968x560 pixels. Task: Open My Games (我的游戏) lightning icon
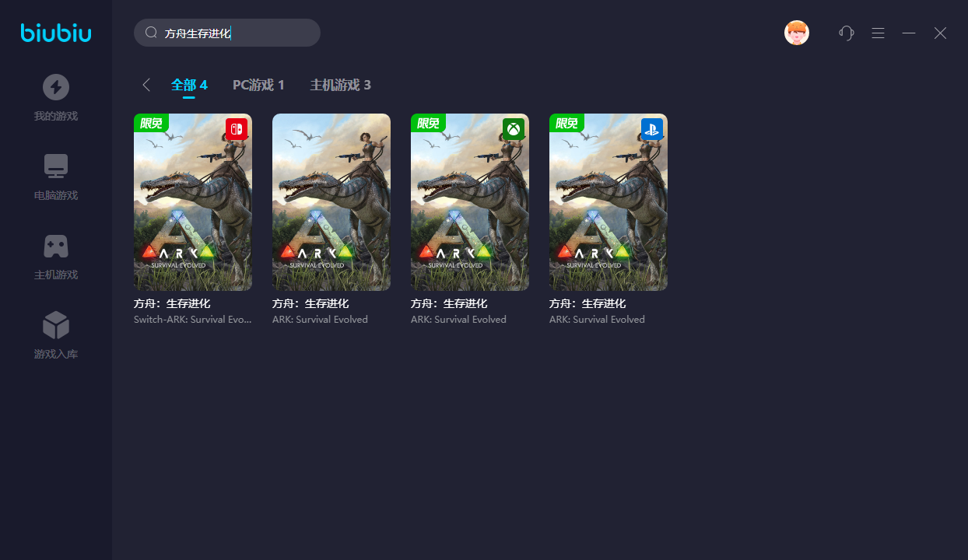click(56, 87)
